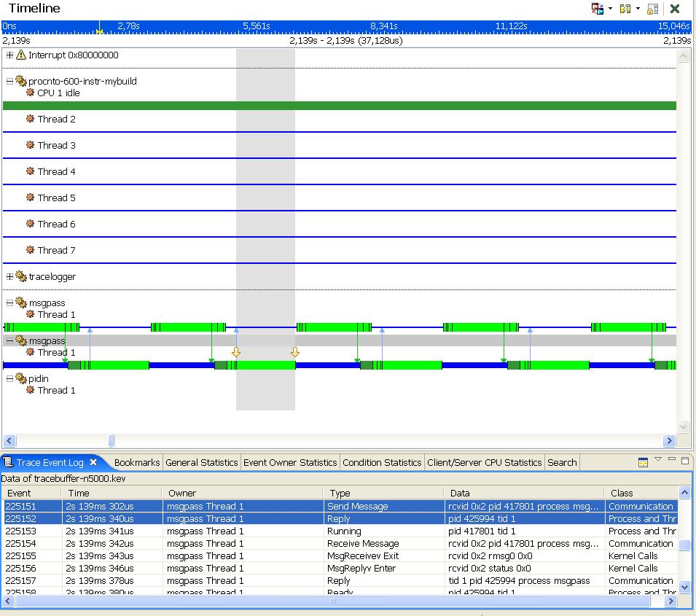This screenshot has width=696, height=616.
Task: Select event row 225153 Running
Action: click(x=340, y=531)
